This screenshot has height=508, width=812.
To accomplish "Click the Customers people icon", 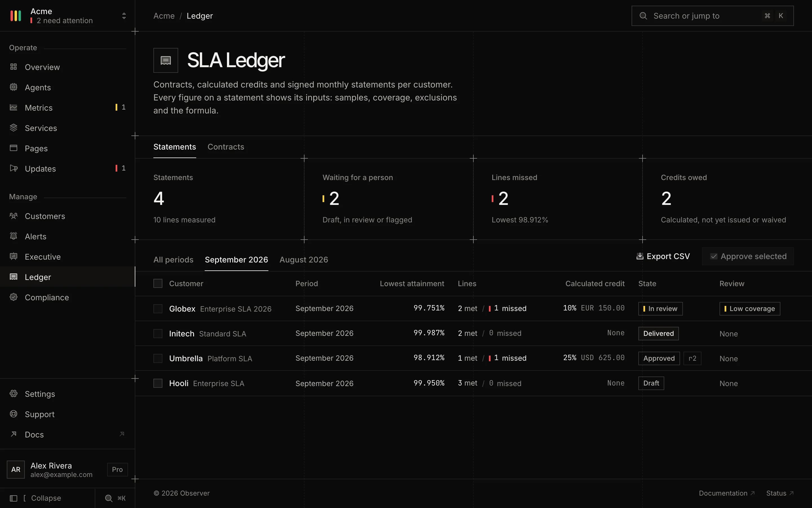I will [14, 216].
